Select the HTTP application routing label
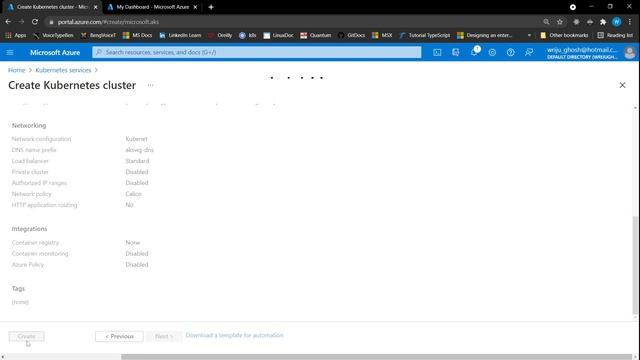Image resolution: width=640 pixels, height=360 pixels. point(44,205)
